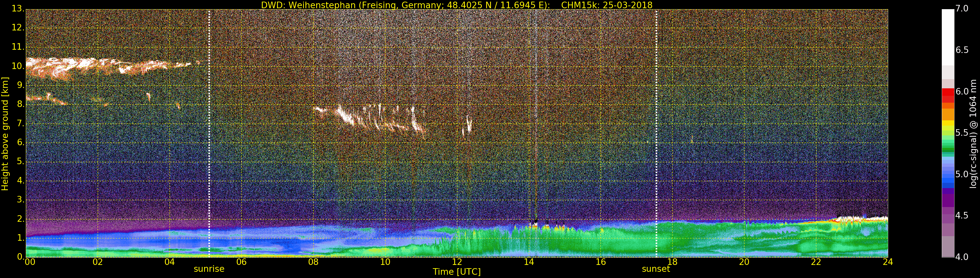This screenshot has height=278, width=980.
Task: Click the '24' tick on the time axis
Action: [x=888, y=262]
